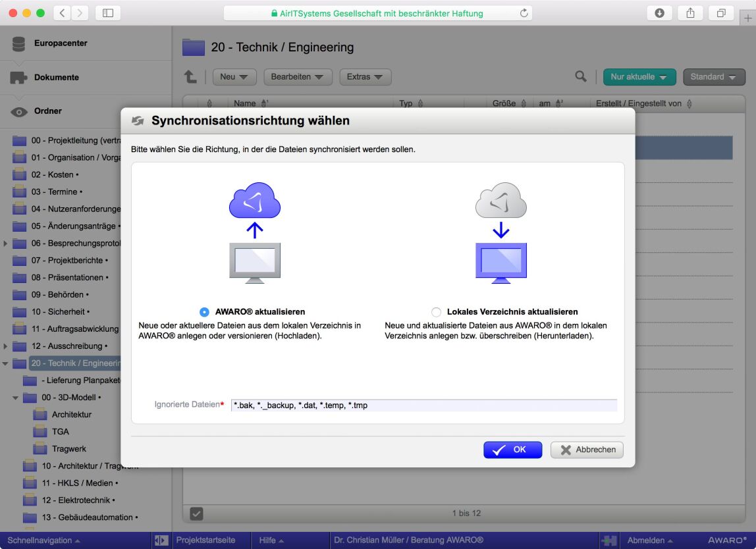Image resolution: width=756 pixels, height=549 pixels.
Task: Click Safari share icon
Action: 690,13
